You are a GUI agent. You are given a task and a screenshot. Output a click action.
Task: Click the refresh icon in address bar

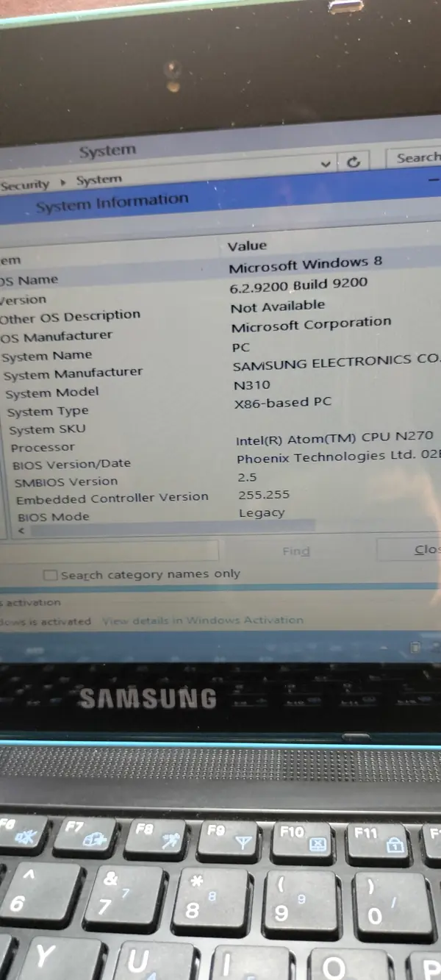354,162
